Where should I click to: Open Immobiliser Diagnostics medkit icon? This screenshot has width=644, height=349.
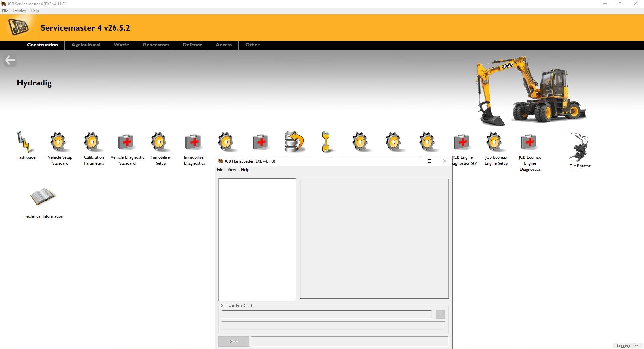coord(194,142)
